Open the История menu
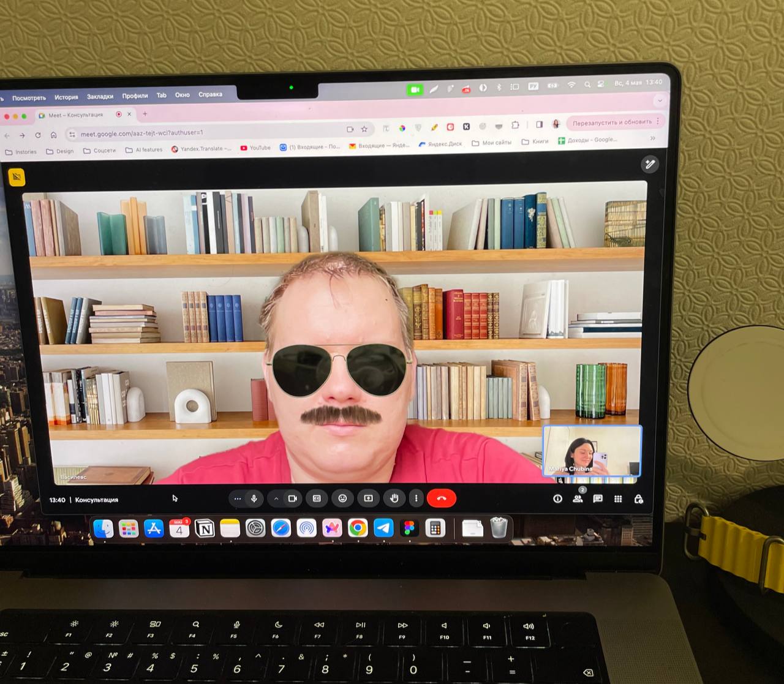Viewport: 784px width, 684px height. pos(66,97)
